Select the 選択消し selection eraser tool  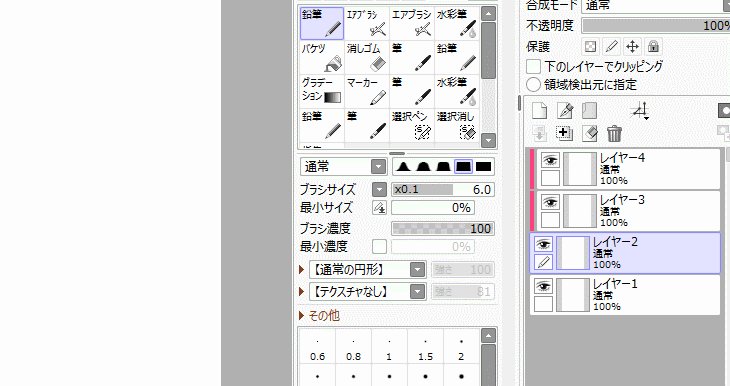point(456,125)
